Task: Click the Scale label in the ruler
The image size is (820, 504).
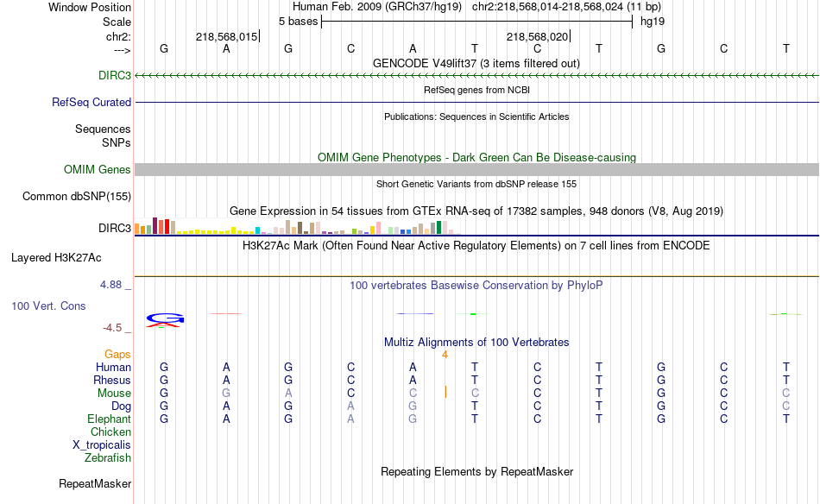Action: coord(117,22)
